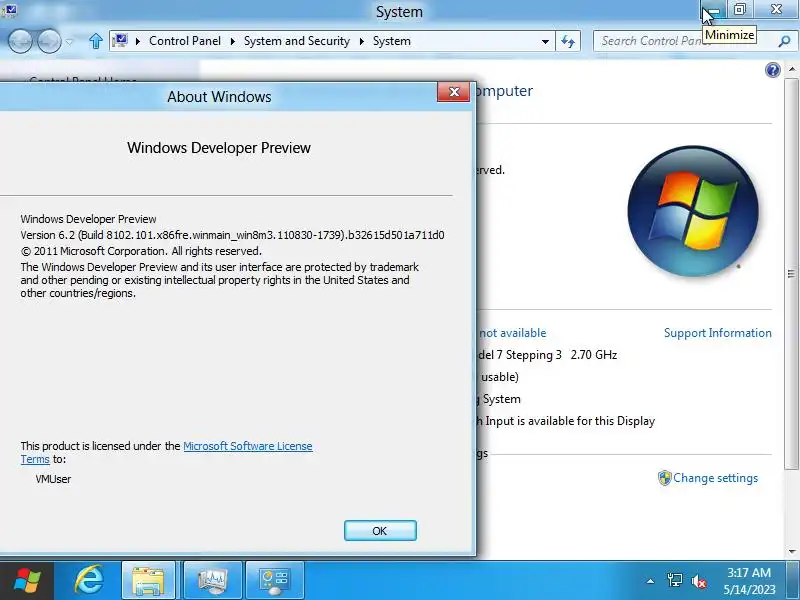Viewport: 800px width, 600px height.
Task: Click System window title bar icon
Action: pyautogui.click(x=10, y=9)
